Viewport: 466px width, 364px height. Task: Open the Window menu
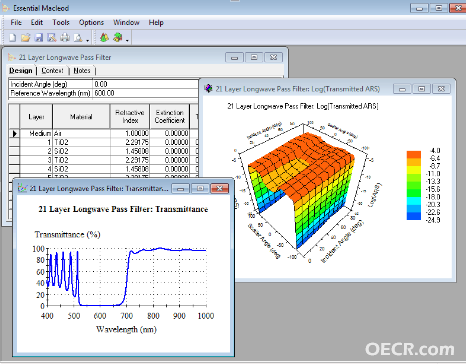pos(126,22)
